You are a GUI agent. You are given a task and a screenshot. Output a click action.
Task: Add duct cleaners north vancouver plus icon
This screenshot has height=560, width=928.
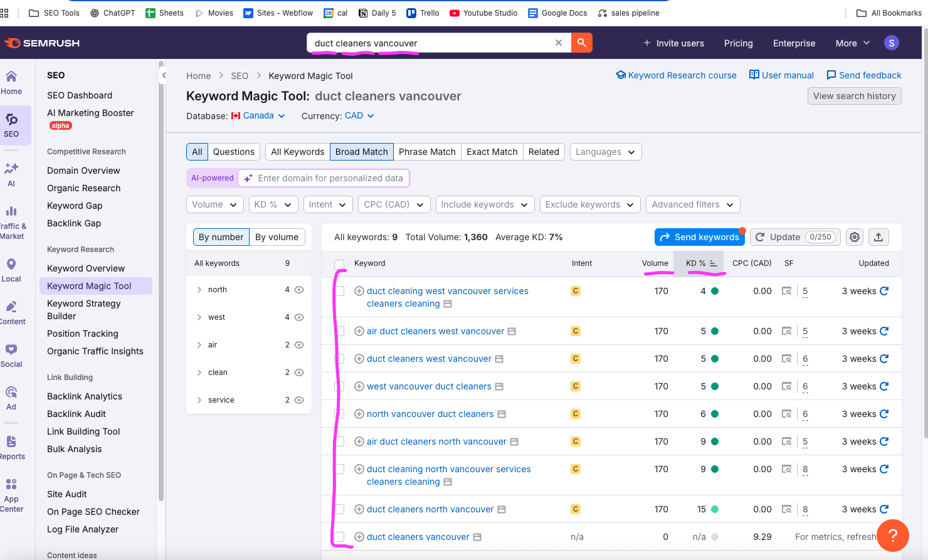[359, 509]
